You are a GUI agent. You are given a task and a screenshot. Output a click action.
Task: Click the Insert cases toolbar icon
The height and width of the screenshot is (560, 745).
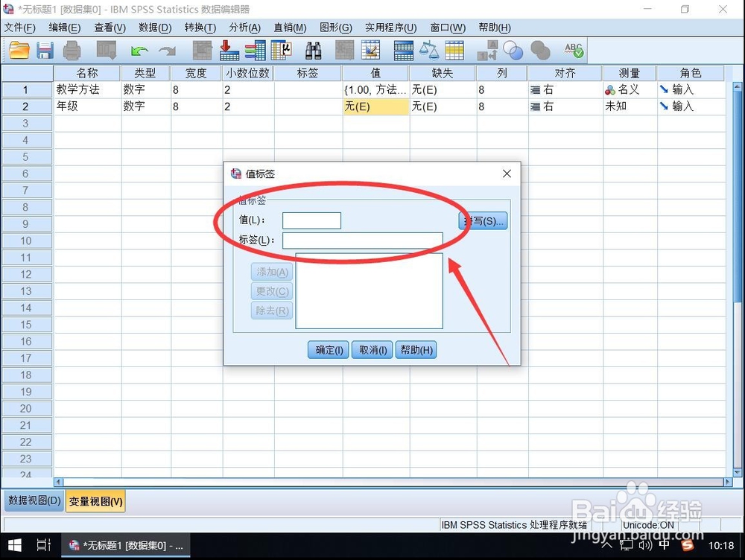[x=344, y=51]
